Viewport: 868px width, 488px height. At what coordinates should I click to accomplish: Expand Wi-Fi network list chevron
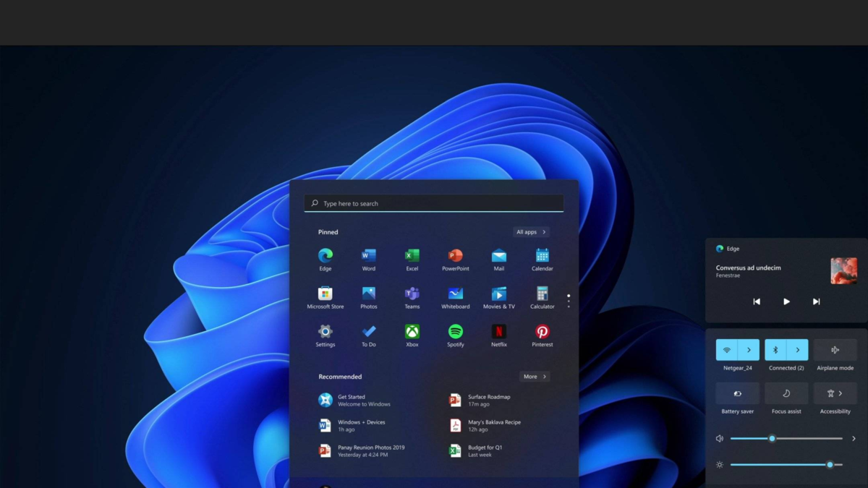click(749, 350)
